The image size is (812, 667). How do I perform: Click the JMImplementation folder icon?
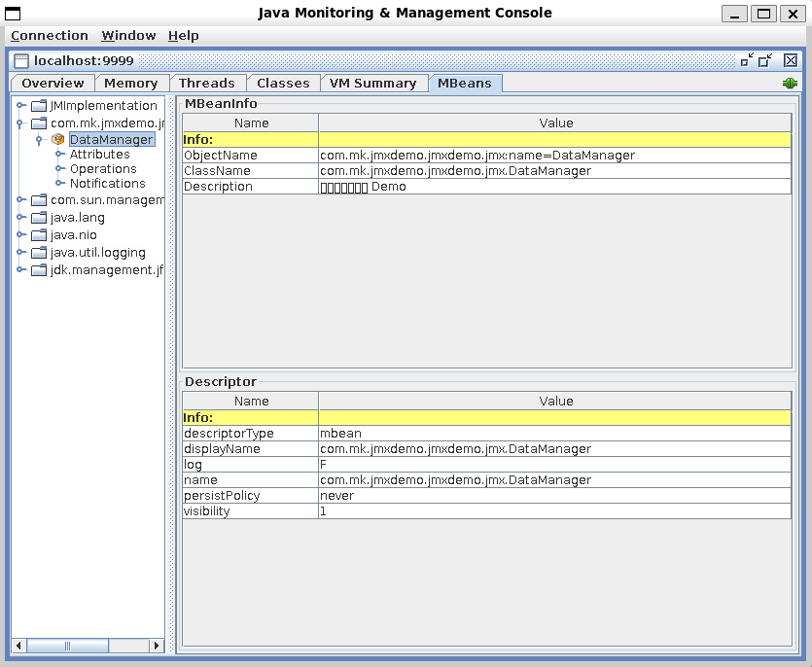point(39,106)
